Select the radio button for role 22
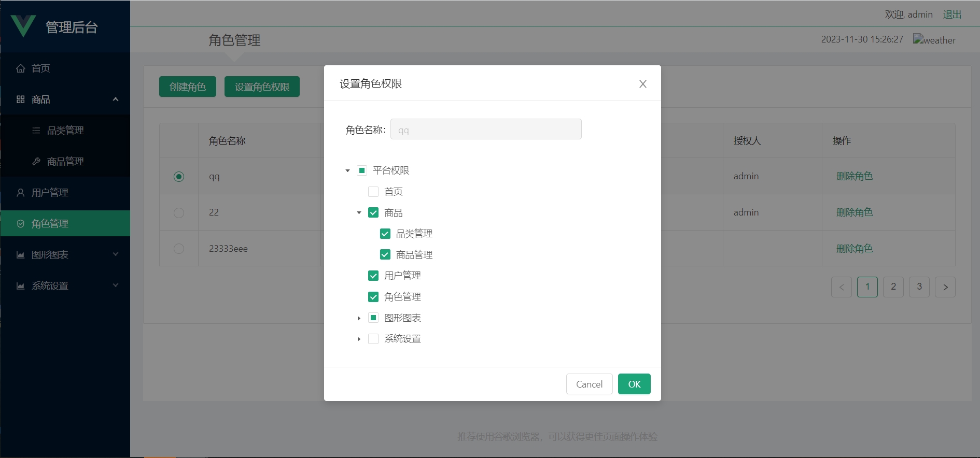Image resolution: width=980 pixels, height=458 pixels. click(x=179, y=213)
